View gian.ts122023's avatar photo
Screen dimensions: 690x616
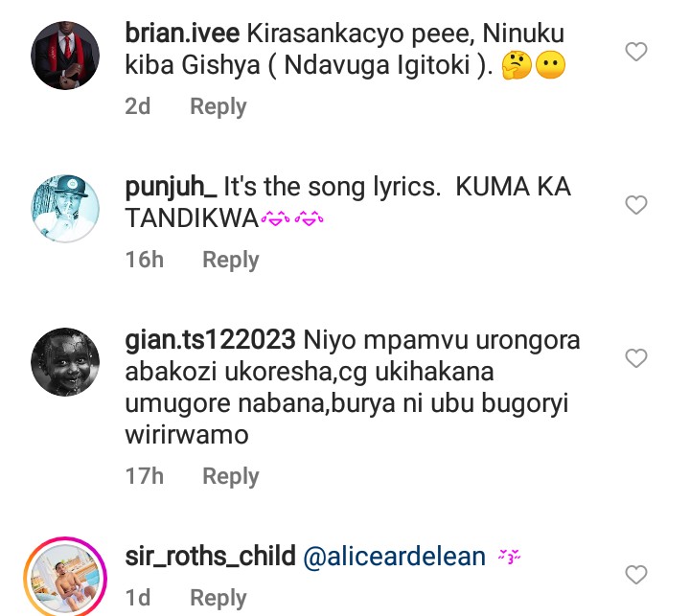pos(65,361)
